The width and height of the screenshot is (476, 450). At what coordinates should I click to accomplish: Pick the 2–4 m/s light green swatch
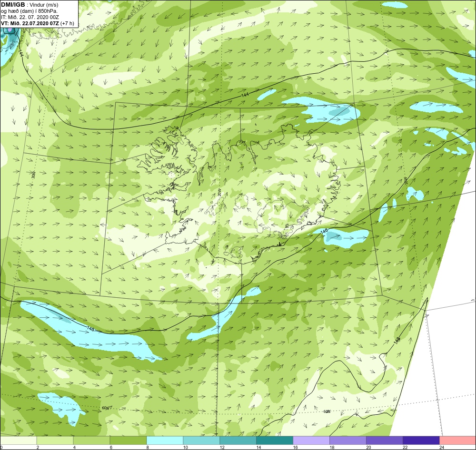click(55, 440)
